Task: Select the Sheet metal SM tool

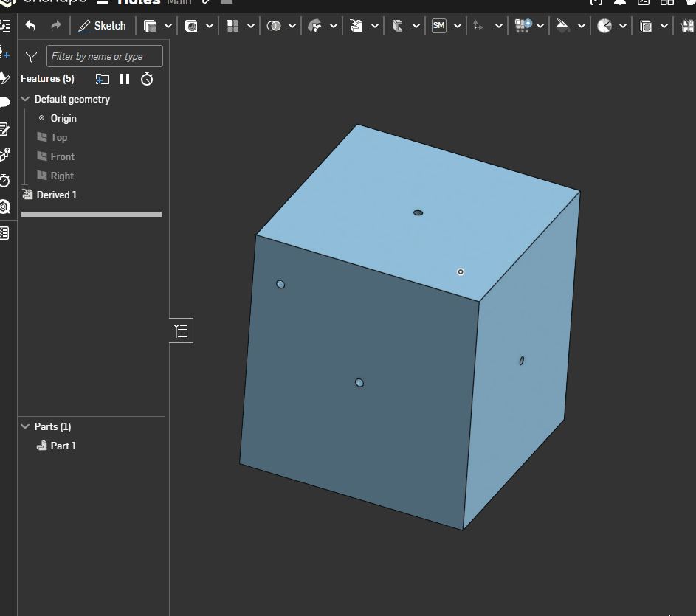Action: (x=439, y=26)
